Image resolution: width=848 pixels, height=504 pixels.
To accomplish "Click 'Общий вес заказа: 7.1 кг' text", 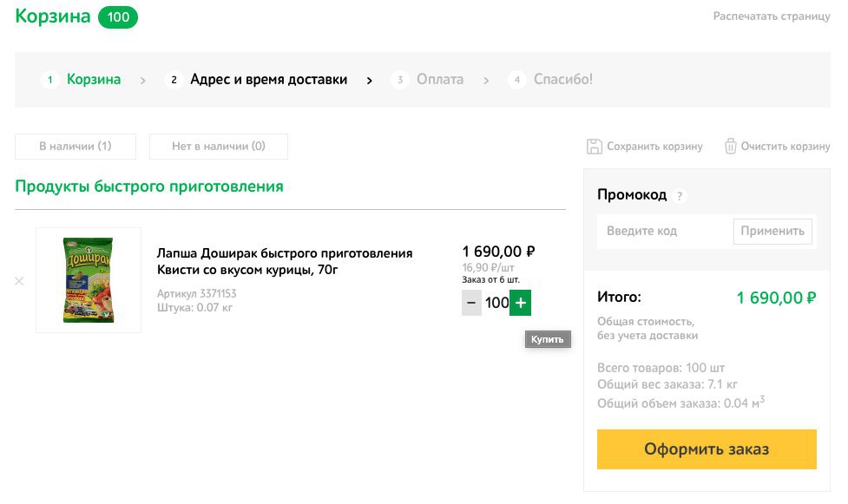I will (667, 385).
